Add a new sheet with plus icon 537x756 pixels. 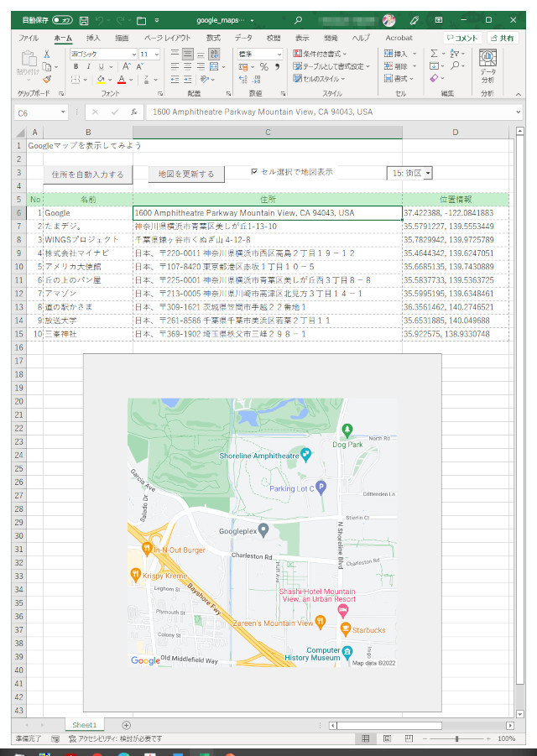[x=127, y=725]
